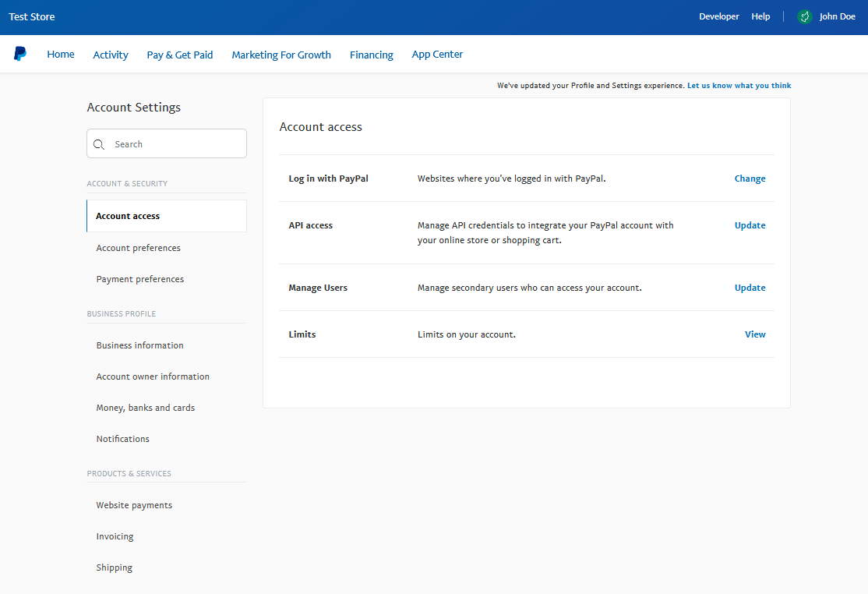
Task: Click the Developer link
Action: pyautogui.click(x=718, y=16)
